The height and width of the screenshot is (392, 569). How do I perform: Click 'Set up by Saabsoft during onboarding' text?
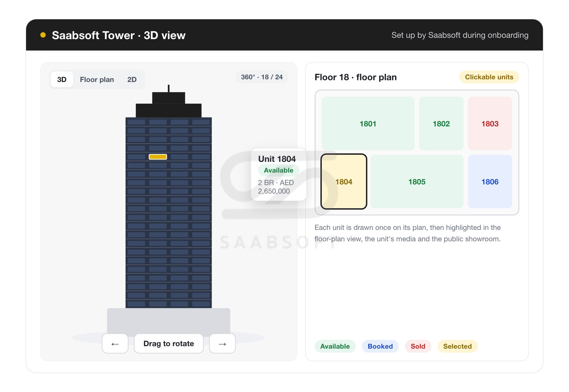(460, 35)
